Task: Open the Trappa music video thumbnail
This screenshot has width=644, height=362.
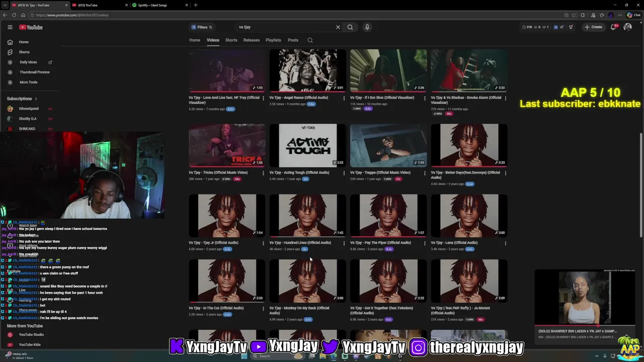Action: coord(388,145)
